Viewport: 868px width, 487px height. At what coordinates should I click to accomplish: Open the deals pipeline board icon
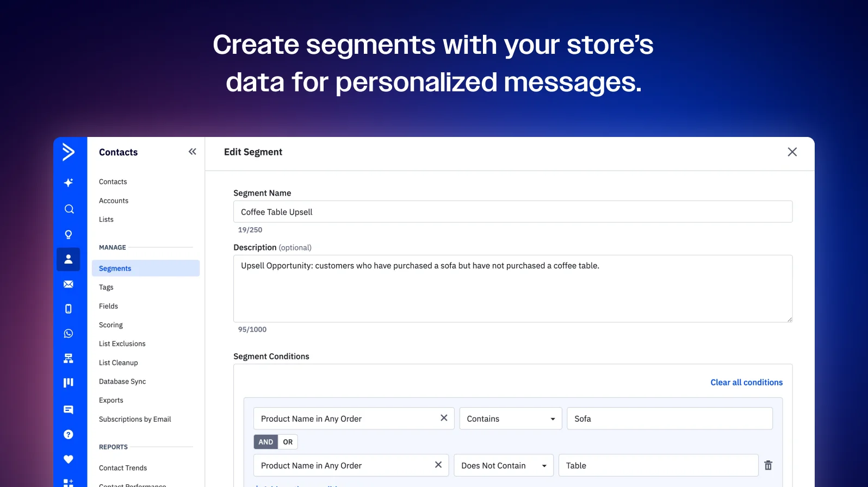point(69,383)
